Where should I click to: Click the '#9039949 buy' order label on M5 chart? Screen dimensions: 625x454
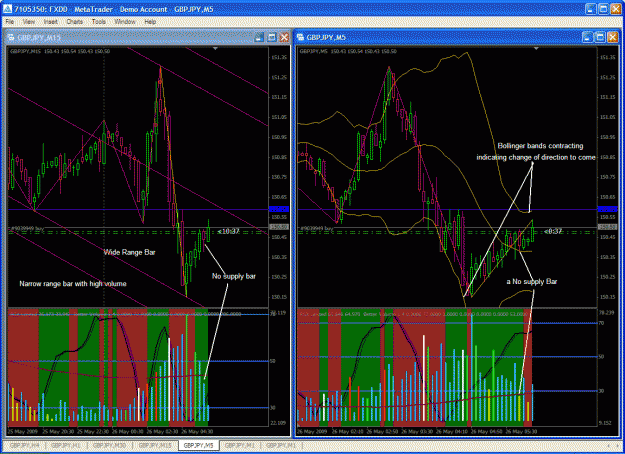click(316, 228)
